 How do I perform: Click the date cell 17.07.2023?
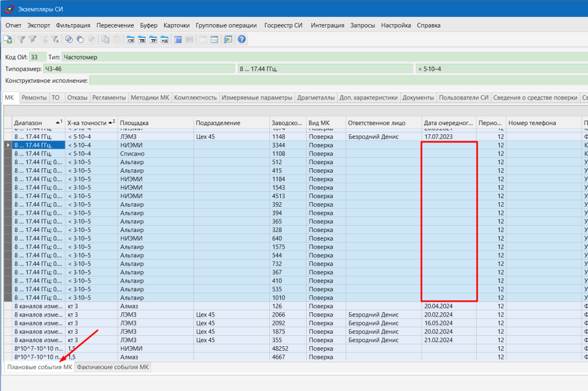pos(449,137)
